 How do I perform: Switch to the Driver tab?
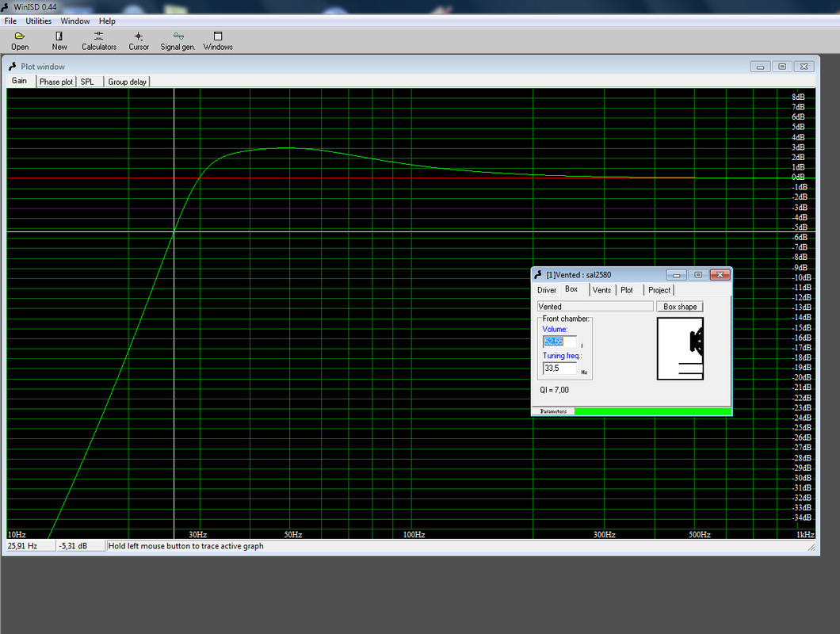(547, 290)
